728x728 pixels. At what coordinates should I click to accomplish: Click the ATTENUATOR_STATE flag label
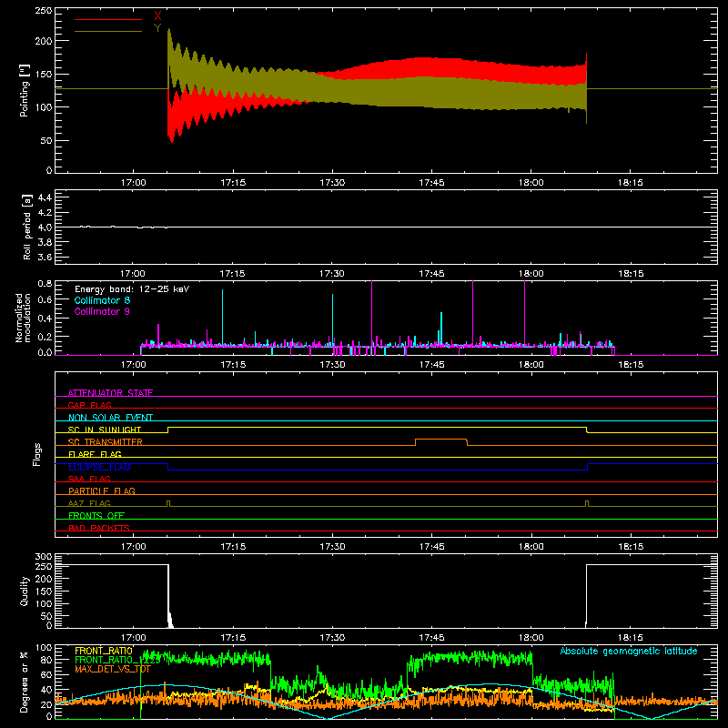[x=110, y=393]
